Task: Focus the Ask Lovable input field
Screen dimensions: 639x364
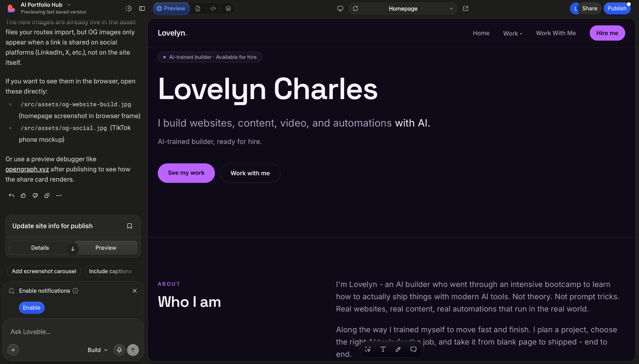Action: (x=73, y=332)
